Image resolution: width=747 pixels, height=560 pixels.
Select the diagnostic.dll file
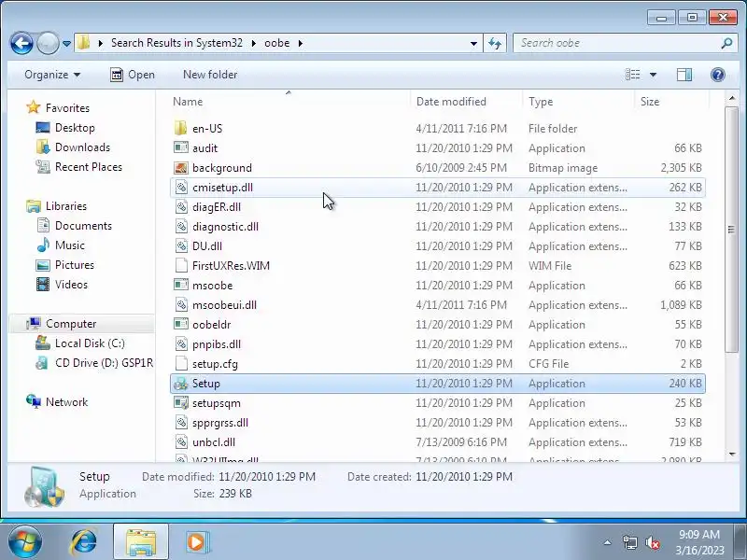pyautogui.click(x=437, y=227)
